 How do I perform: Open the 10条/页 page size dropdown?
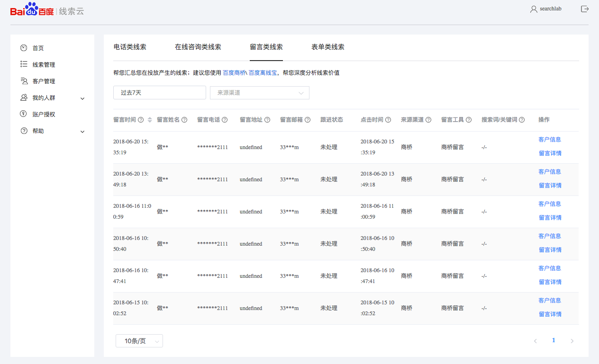(x=139, y=341)
